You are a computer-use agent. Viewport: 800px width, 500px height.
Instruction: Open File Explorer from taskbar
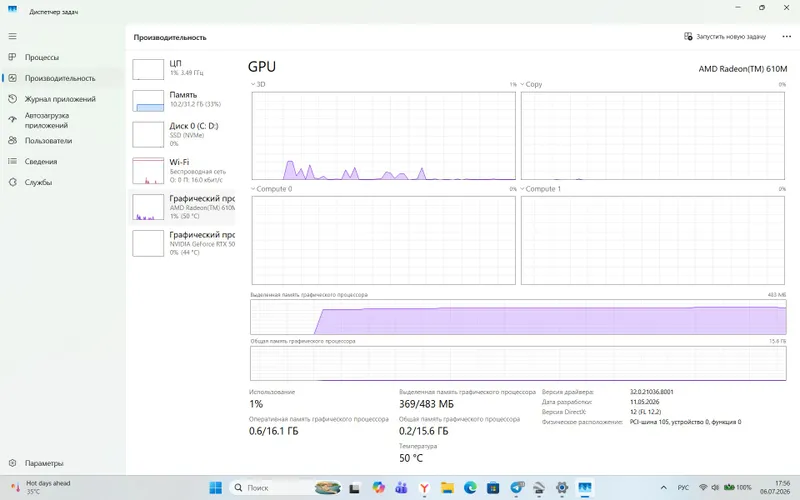click(447, 488)
